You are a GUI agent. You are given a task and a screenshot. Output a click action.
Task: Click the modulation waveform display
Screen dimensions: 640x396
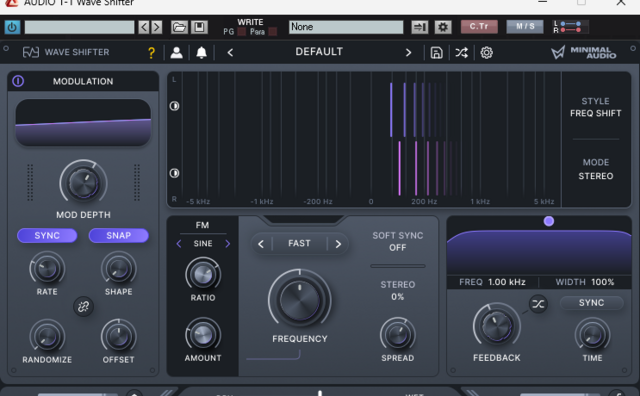83,122
